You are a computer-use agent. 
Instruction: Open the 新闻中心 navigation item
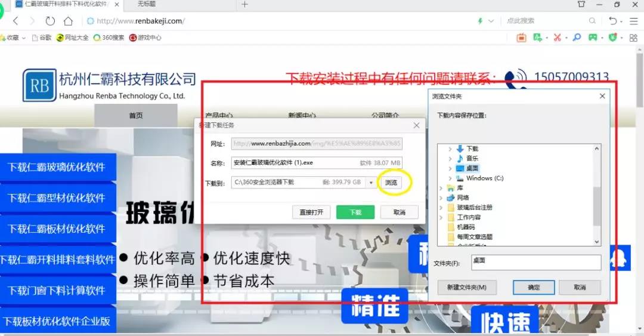302,116
